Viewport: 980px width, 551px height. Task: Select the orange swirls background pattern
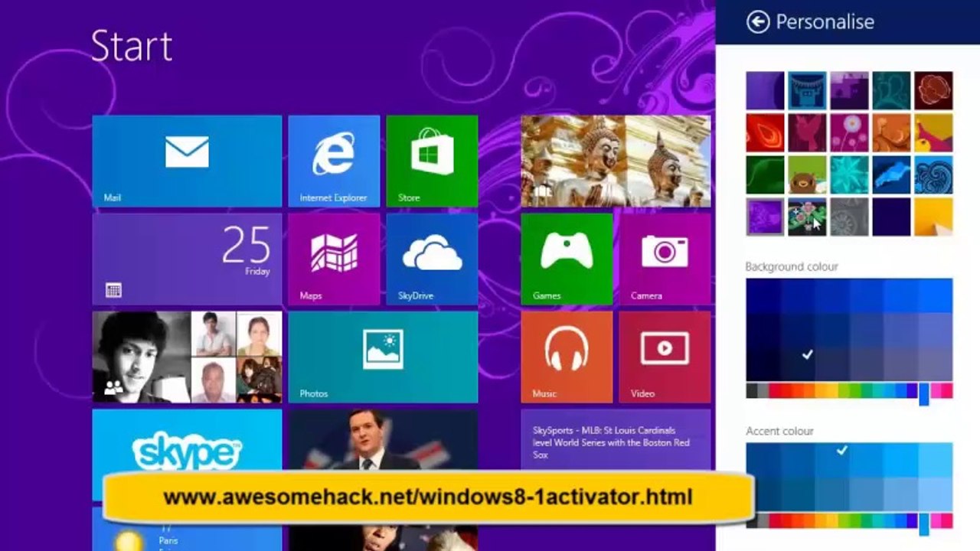click(x=892, y=133)
